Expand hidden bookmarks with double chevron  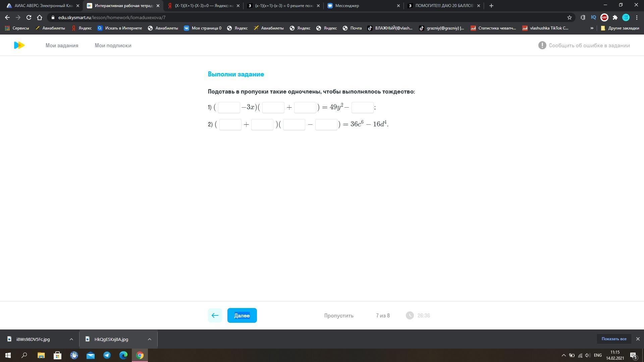click(x=592, y=28)
